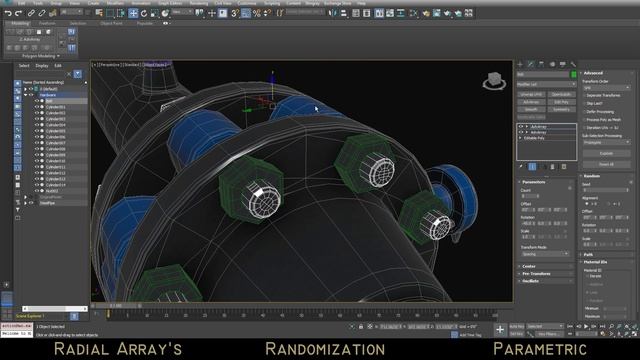Click the Edit Poly modifier button
Screen dimensions: 640x360
click(x=562, y=102)
